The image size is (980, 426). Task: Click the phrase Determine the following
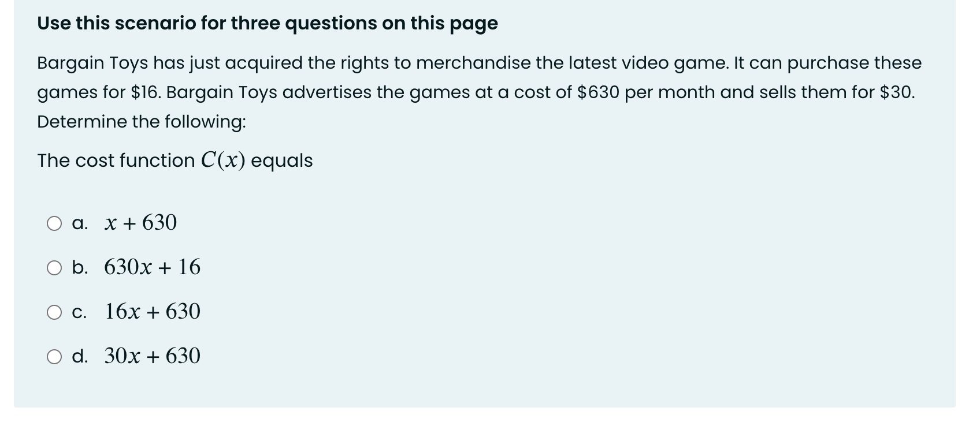(x=141, y=122)
